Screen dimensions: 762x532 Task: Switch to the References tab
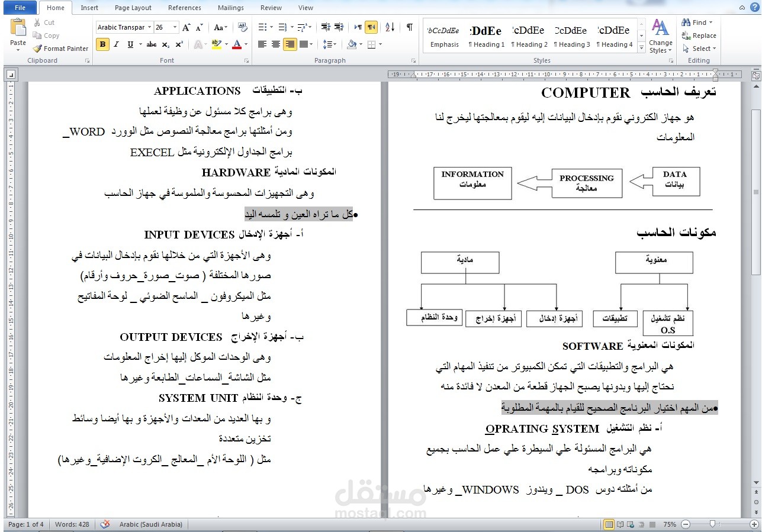coord(185,8)
